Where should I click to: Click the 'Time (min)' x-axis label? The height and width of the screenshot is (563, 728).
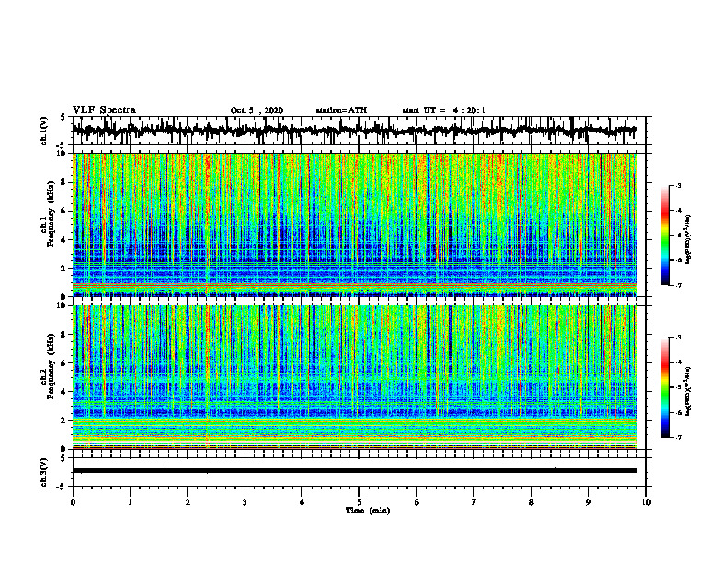coord(368,511)
